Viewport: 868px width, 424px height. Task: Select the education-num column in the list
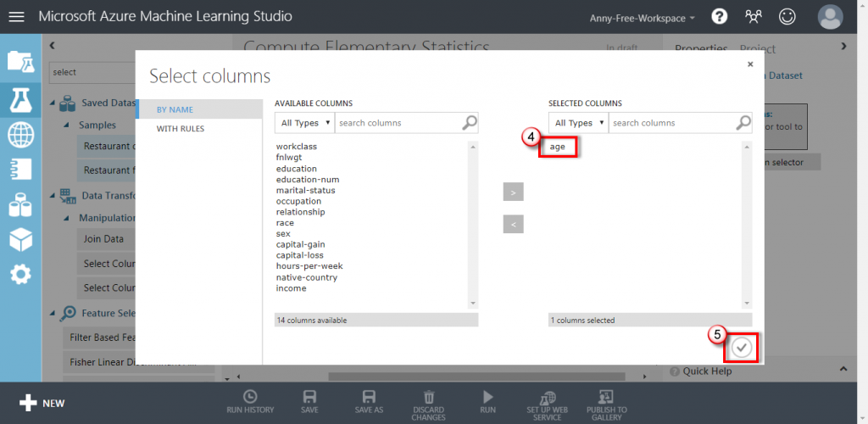click(x=308, y=179)
